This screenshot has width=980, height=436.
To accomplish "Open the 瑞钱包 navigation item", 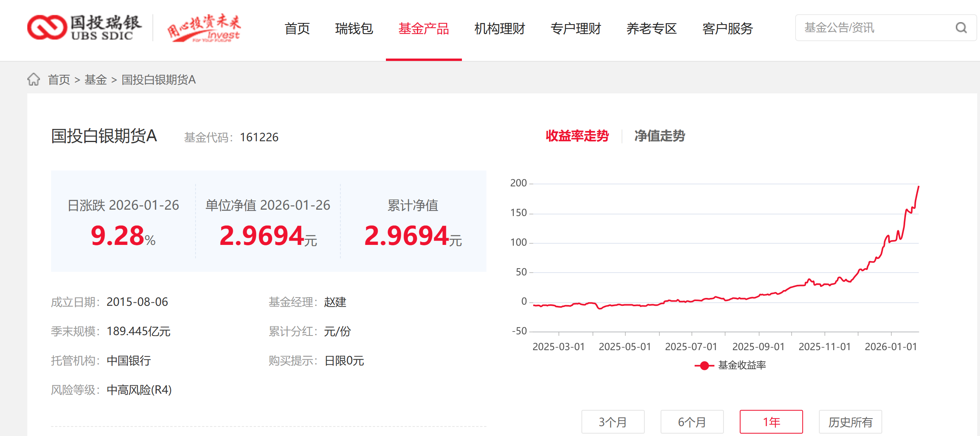I will (x=354, y=28).
